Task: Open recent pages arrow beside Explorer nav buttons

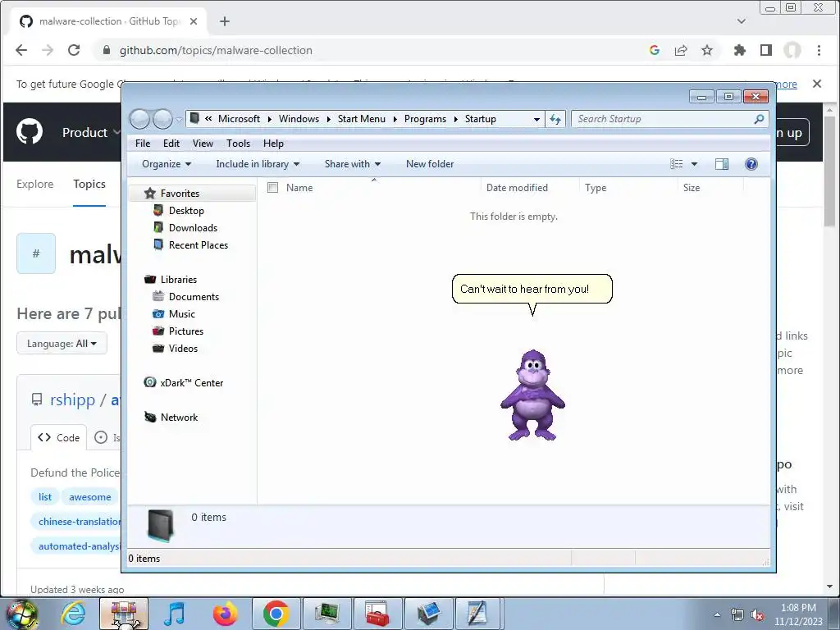Action: [x=179, y=120]
